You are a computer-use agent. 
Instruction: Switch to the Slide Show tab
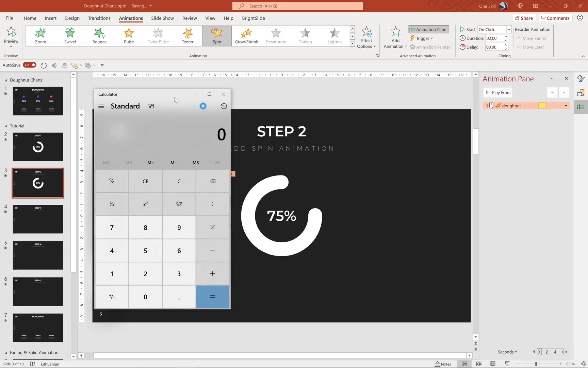click(x=162, y=18)
